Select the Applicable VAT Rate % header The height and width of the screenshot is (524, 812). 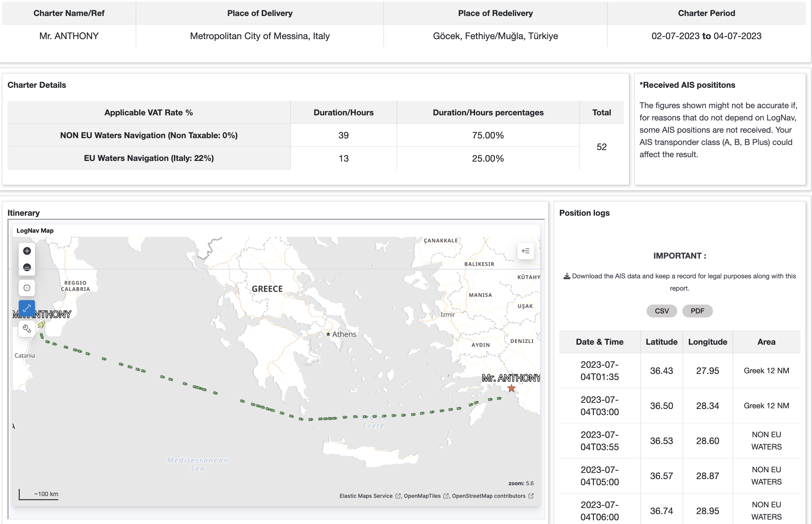tap(149, 113)
